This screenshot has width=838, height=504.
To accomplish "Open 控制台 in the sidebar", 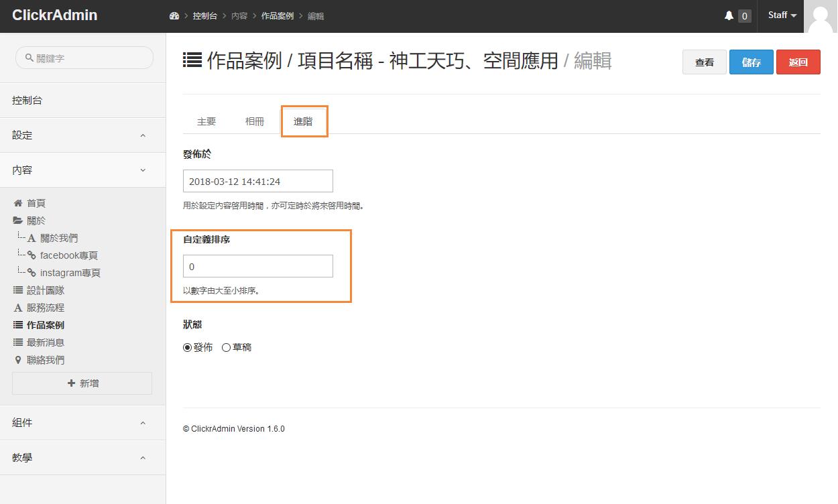I will 82,100.
